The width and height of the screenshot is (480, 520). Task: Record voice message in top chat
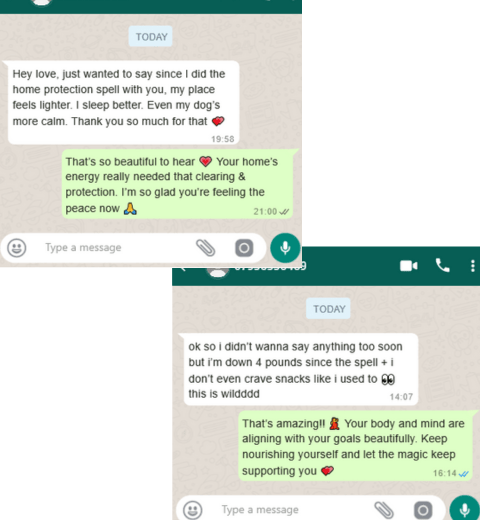point(285,248)
